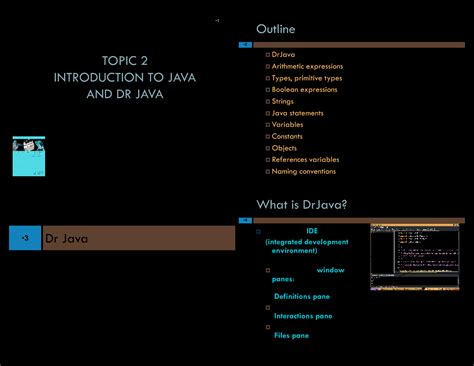Click the 'environment)' text line
This screenshot has width=474, height=366.
pyautogui.click(x=294, y=251)
